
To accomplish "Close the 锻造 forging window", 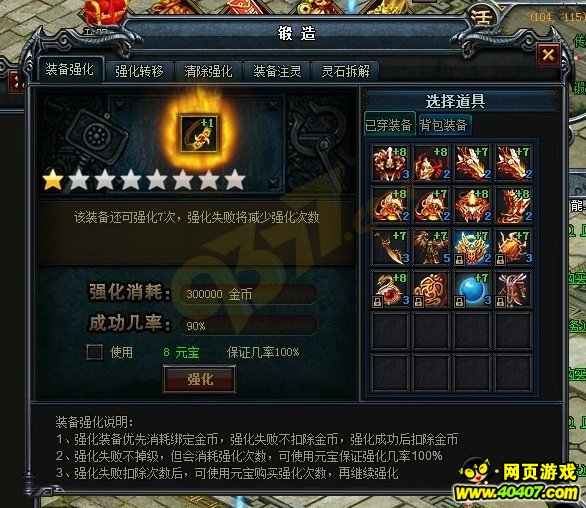I will click(548, 55).
